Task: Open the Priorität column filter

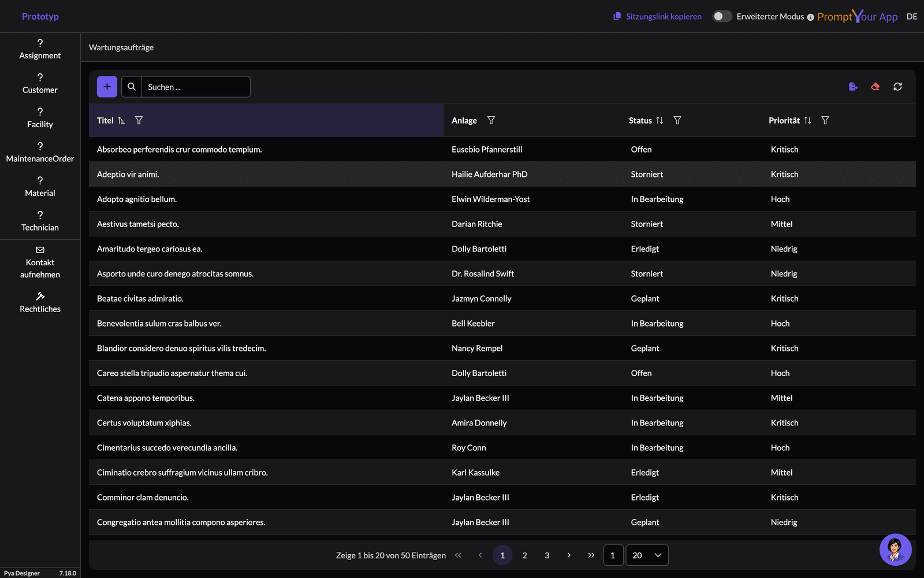Action: [825, 120]
